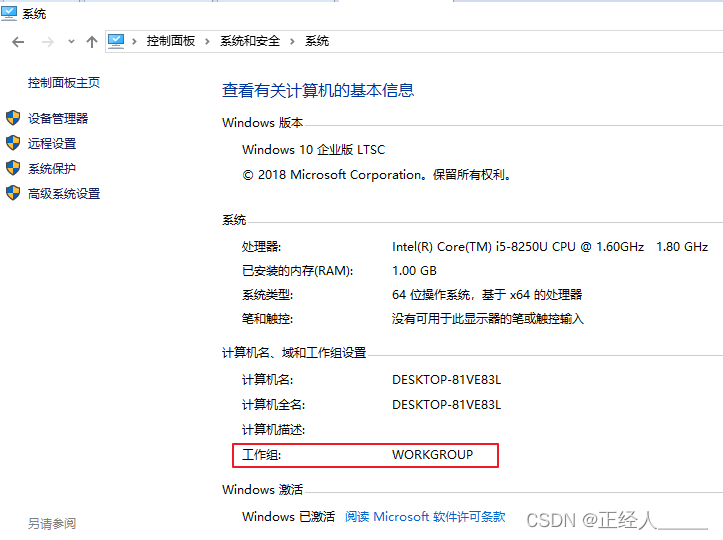This screenshot has height=540, width=723.
Task: Click shield icon beside 设备管理器
Action: point(13,118)
